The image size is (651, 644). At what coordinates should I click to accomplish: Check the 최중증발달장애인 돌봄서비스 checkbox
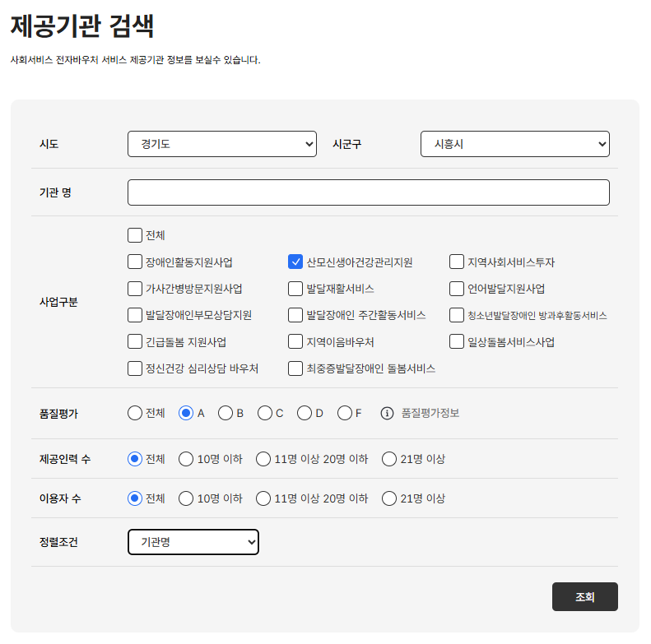pos(295,368)
